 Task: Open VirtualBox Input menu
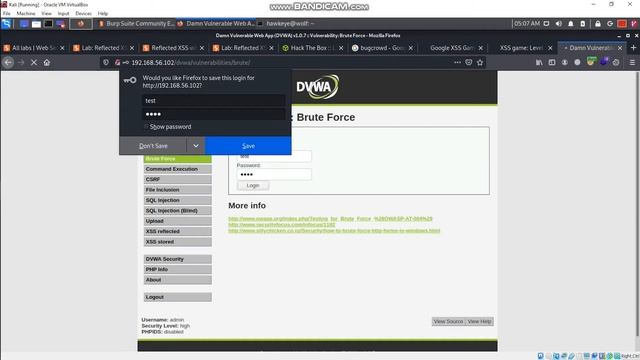click(63, 13)
